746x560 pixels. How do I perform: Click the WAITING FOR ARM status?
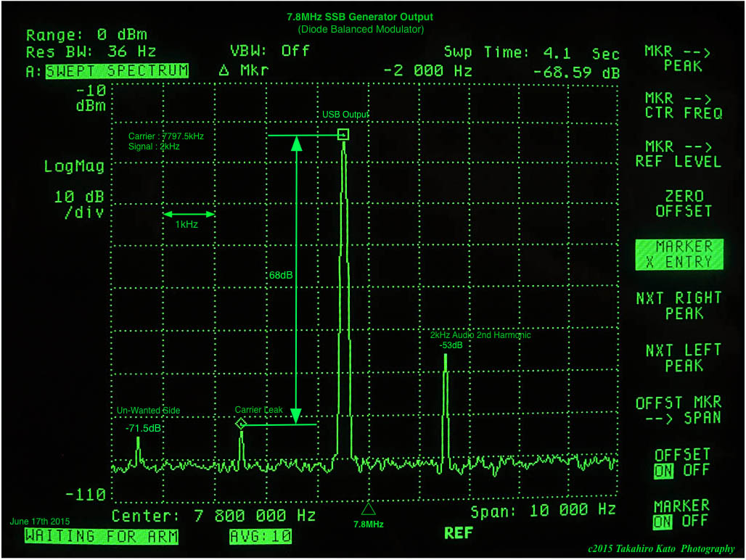102,537
